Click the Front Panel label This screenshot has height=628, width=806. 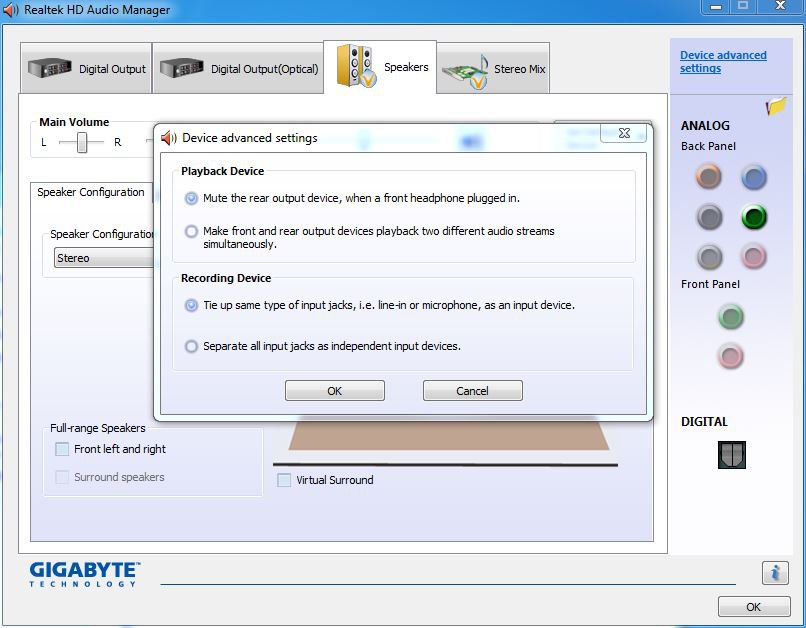[x=710, y=284]
